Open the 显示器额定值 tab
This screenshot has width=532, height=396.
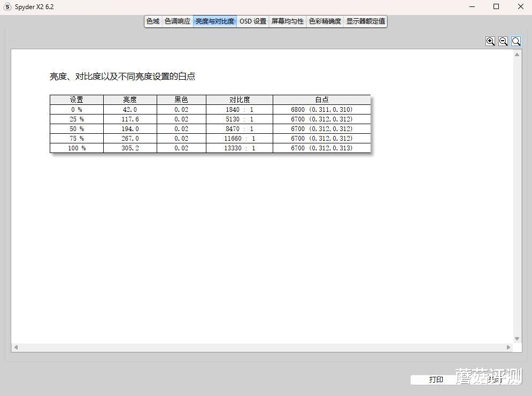coord(365,21)
